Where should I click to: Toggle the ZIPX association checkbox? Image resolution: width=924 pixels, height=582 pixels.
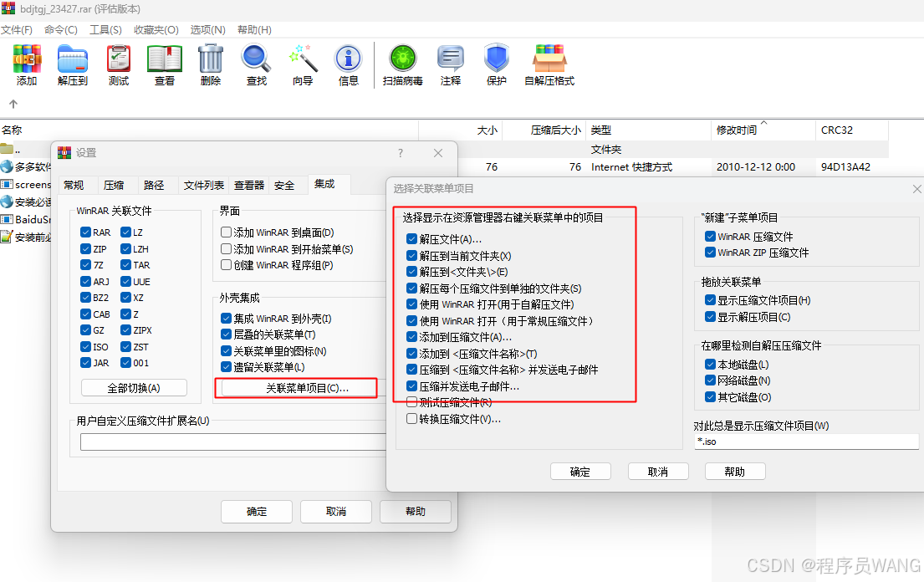(125, 329)
